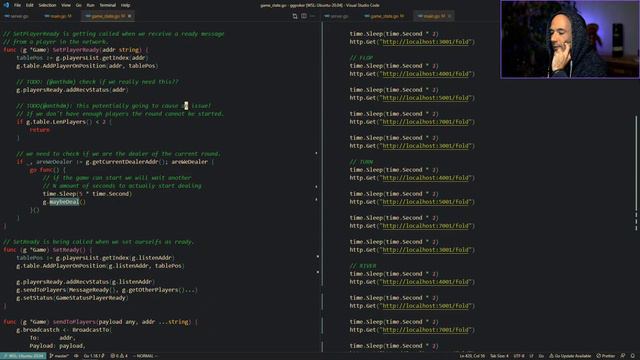Screen dimensions: 640x360
Task: Select game_state.go tab in left editor
Action: click(106, 16)
